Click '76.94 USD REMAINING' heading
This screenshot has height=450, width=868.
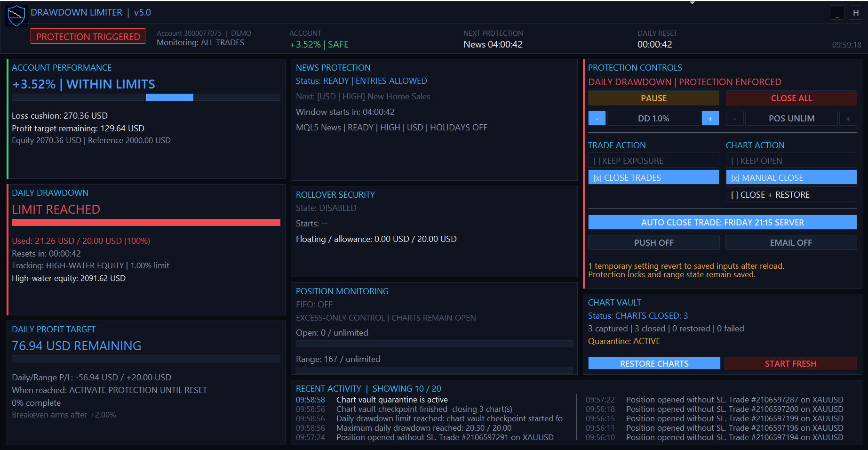[77, 346]
